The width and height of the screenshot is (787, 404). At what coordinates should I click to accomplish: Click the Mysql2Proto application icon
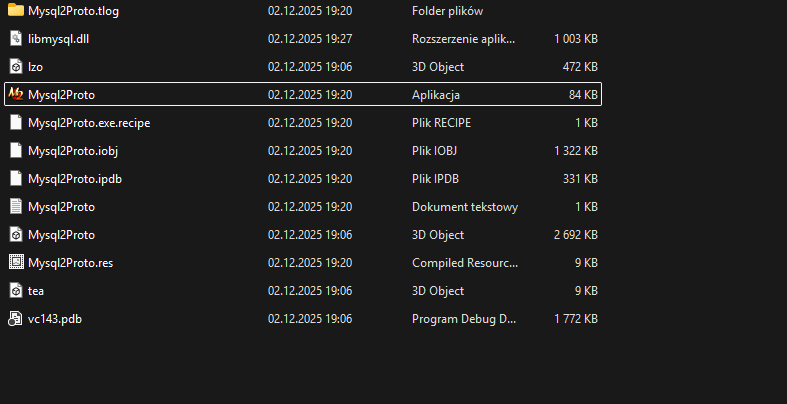pos(16,94)
